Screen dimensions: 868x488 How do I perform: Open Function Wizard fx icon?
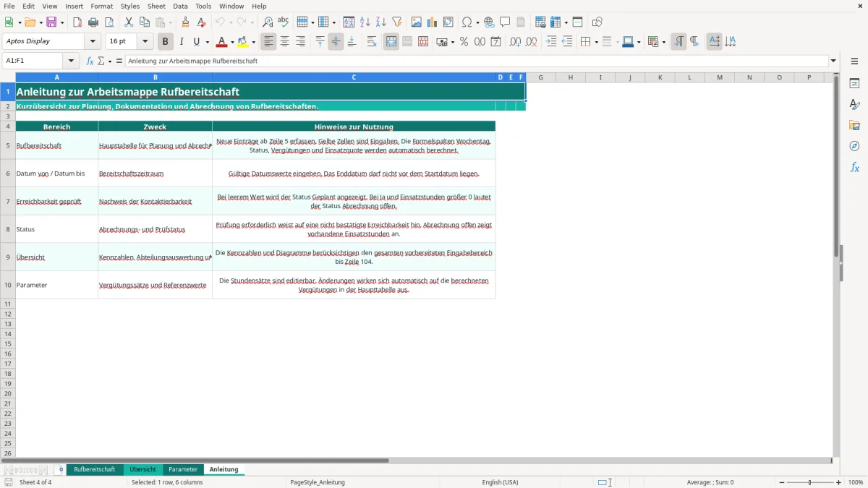tap(90, 61)
